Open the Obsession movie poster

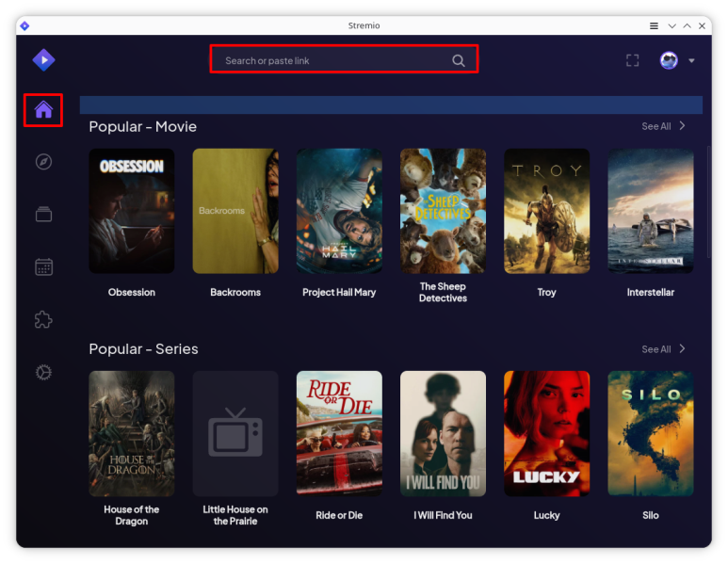point(132,211)
